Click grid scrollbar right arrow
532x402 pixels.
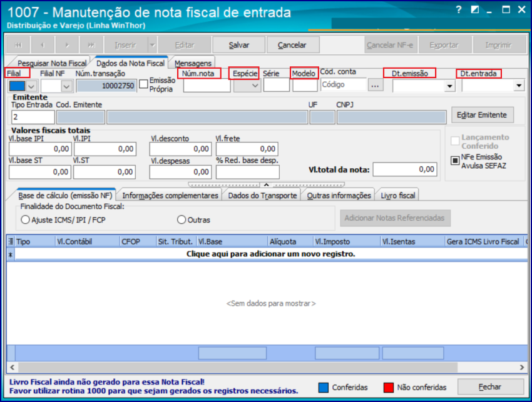[x=522, y=367]
